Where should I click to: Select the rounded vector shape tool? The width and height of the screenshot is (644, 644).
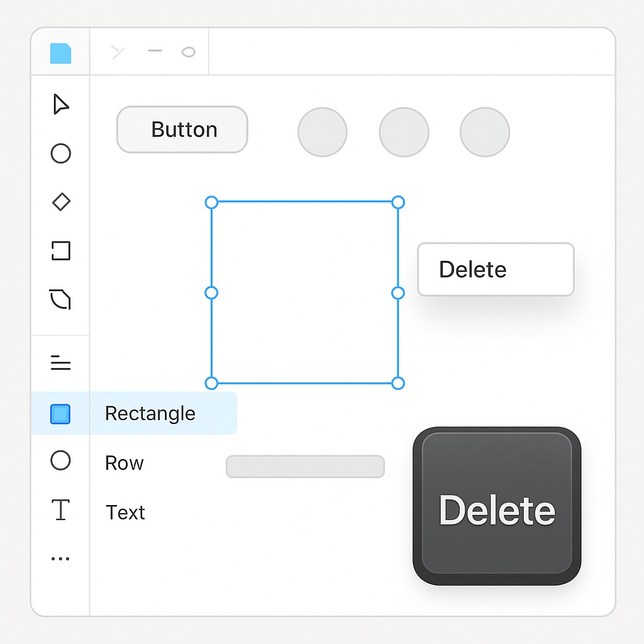[x=60, y=300]
